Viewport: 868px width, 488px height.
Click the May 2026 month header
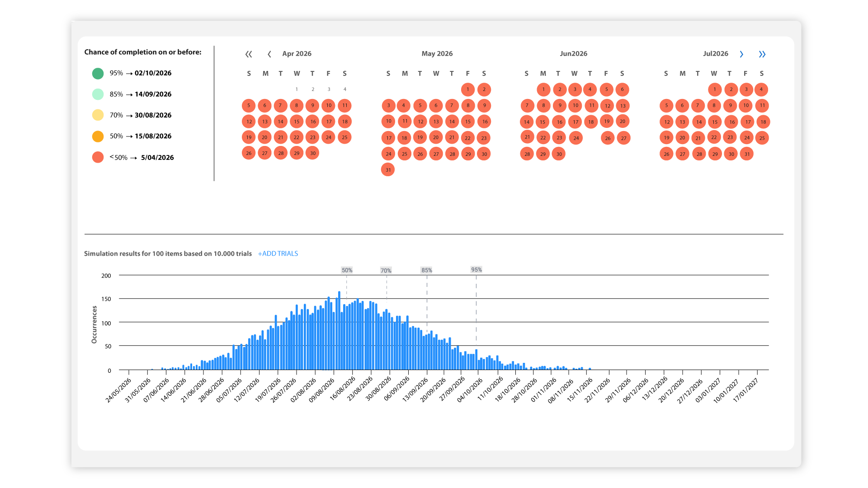pyautogui.click(x=437, y=53)
